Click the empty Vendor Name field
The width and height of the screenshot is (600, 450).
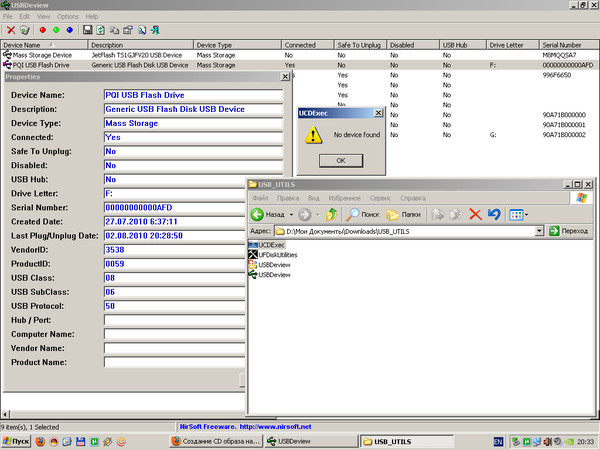[x=174, y=348]
